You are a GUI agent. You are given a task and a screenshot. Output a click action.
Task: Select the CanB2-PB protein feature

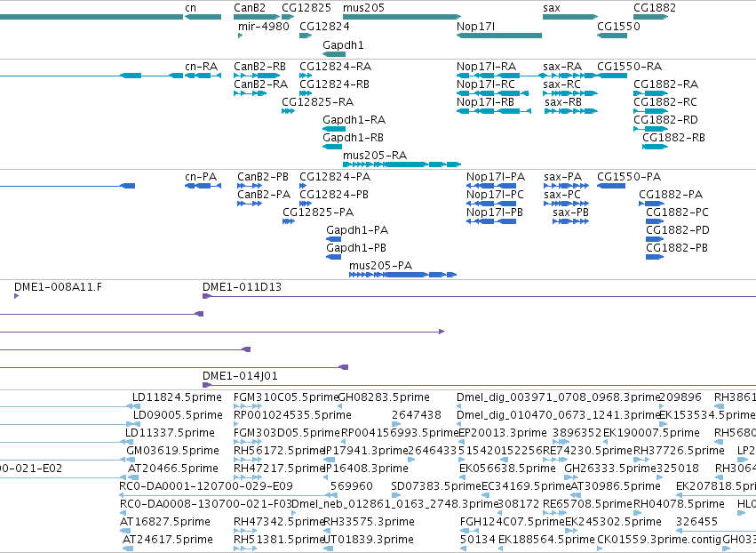click(250, 186)
